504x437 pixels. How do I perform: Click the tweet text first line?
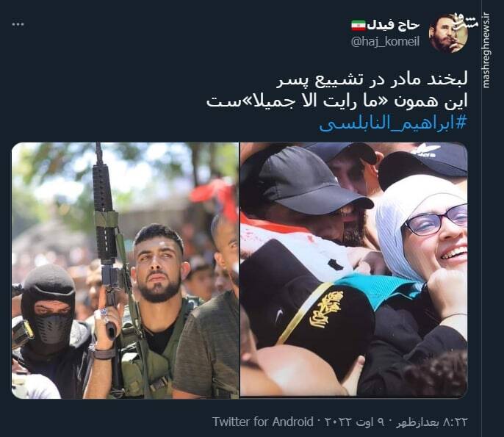point(372,79)
